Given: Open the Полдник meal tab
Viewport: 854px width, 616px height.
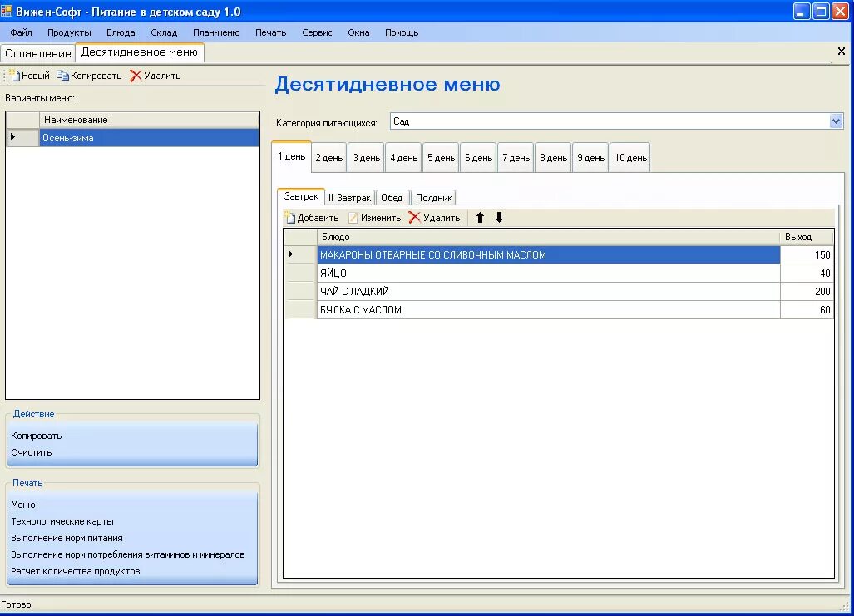Looking at the screenshot, I should 433,198.
